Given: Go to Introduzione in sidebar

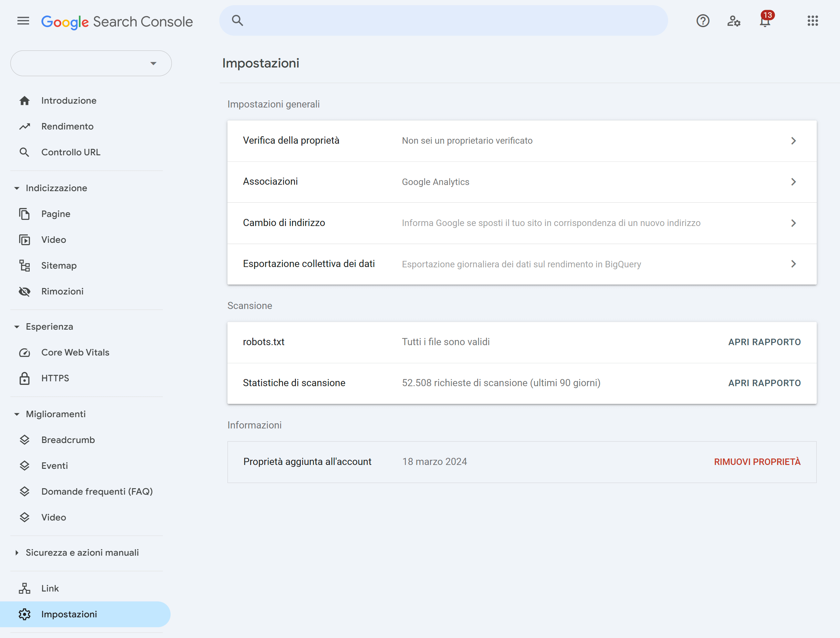Looking at the screenshot, I should (69, 101).
